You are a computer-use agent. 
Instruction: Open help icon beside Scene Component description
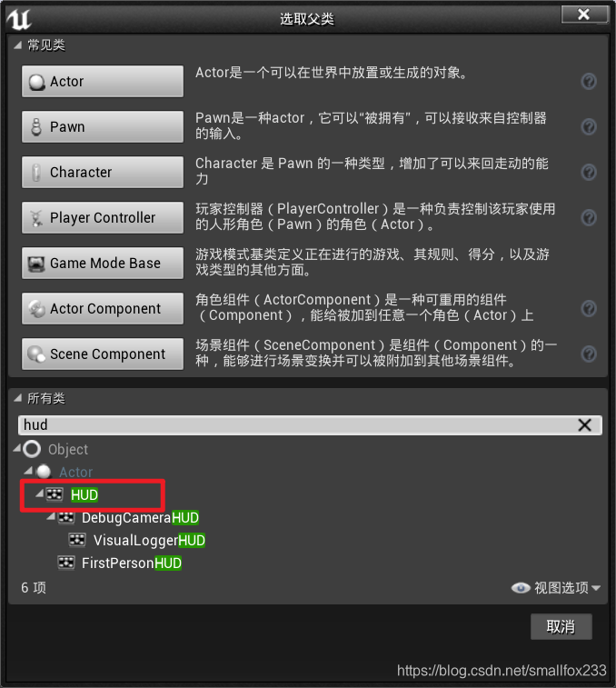(589, 354)
